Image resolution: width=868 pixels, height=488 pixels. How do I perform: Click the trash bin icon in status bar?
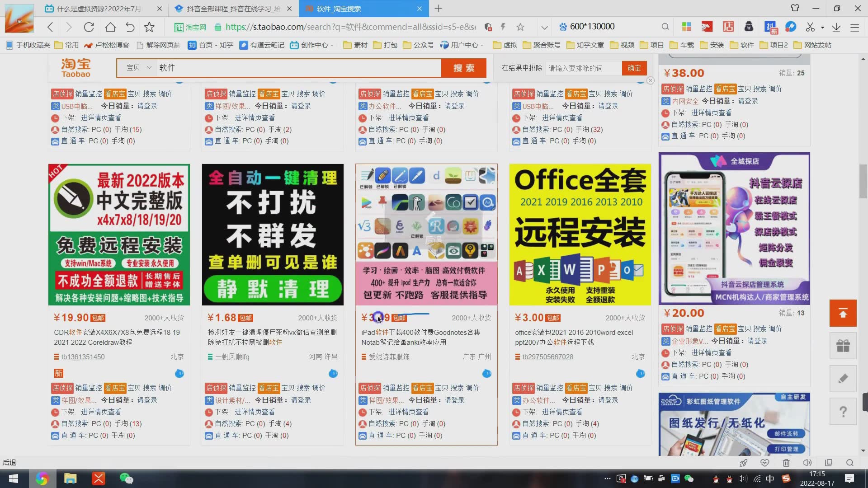pos(786,463)
